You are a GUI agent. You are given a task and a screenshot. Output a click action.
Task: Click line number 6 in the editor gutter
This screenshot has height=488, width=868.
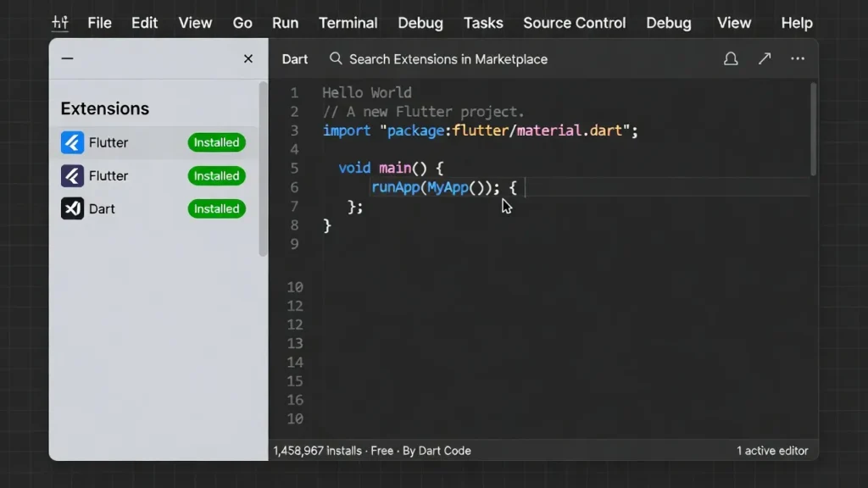coord(294,187)
